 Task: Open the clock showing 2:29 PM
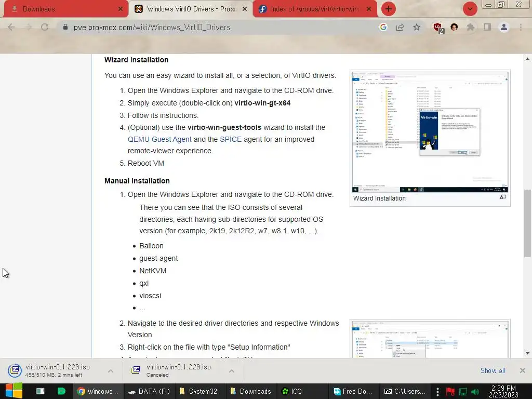click(x=503, y=391)
